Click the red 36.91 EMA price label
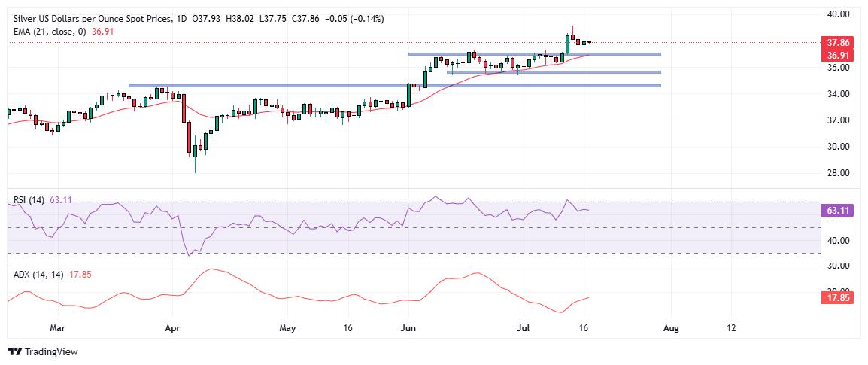This screenshot has width=868, height=365. [839, 55]
